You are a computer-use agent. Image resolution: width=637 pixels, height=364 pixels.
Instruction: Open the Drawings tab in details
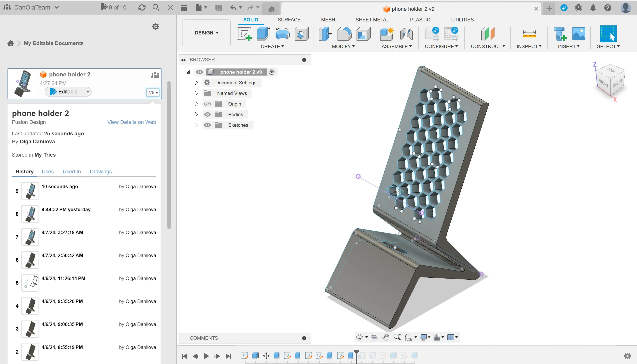pos(101,171)
